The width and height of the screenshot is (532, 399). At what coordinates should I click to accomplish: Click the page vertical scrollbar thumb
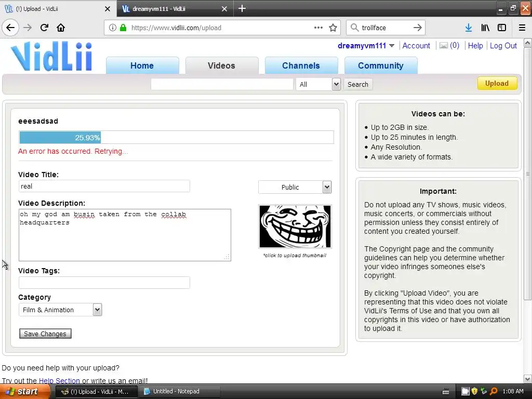[x=528, y=174]
